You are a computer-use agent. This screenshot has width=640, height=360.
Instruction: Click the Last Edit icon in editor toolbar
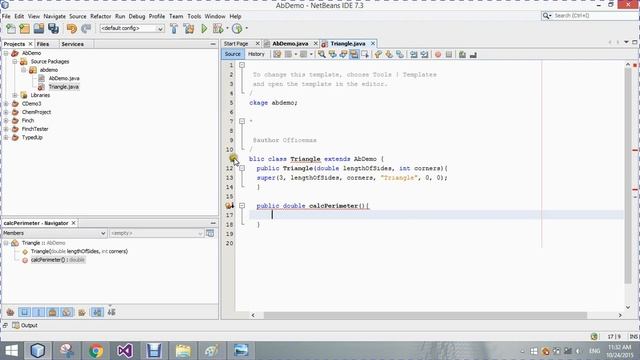pos(277,54)
